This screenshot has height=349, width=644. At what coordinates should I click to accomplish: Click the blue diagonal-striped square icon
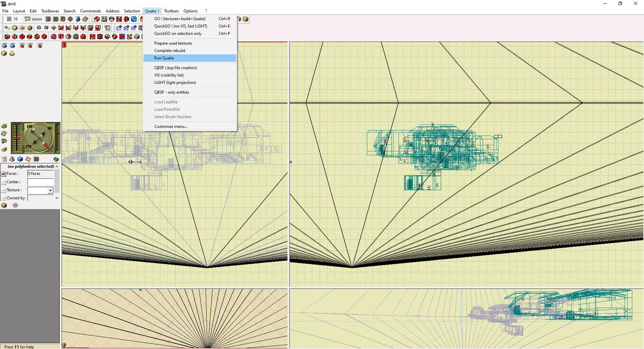coord(134,19)
